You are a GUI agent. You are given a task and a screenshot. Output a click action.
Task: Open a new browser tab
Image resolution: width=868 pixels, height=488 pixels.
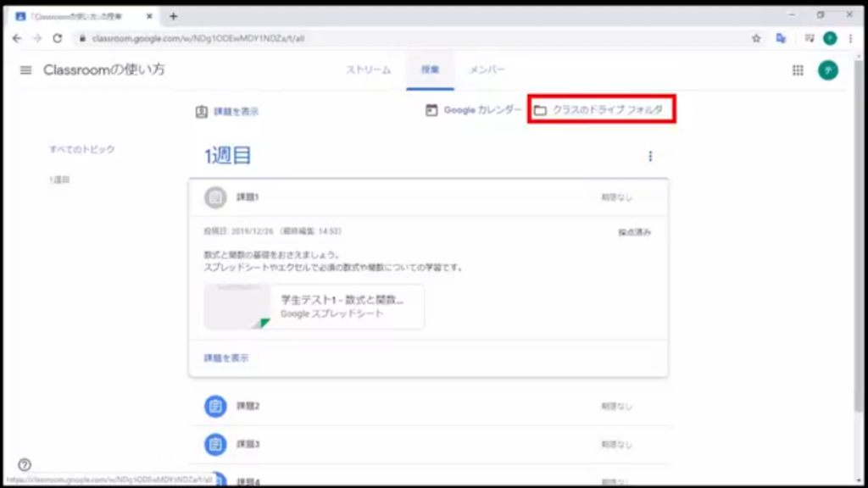[x=173, y=17]
